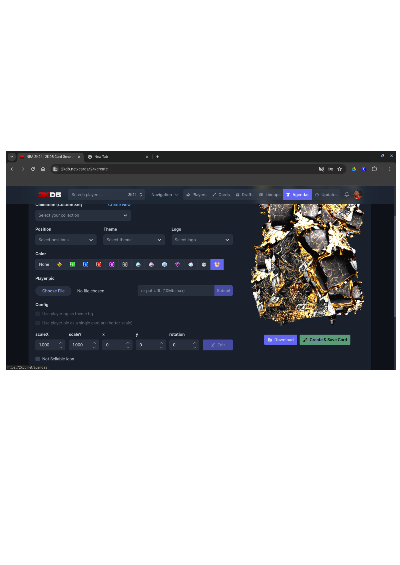This screenshot has height=565, width=400.
Task: Click the 2KDB logo
Action: [x=50, y=195]
